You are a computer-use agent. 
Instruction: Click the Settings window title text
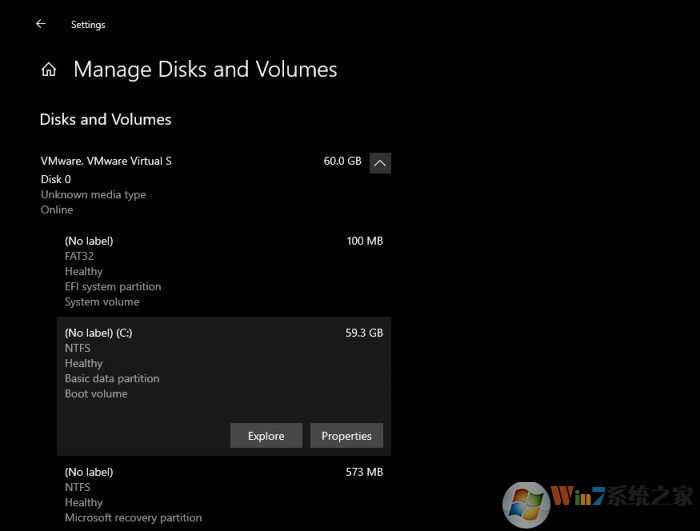coord(88,25)
